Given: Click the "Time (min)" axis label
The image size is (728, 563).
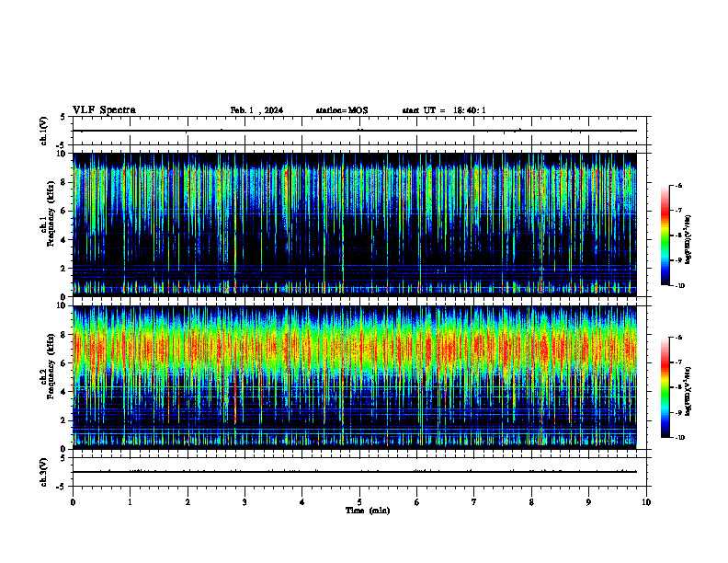Looking at the screenshot, I should [x=368, y=511].
